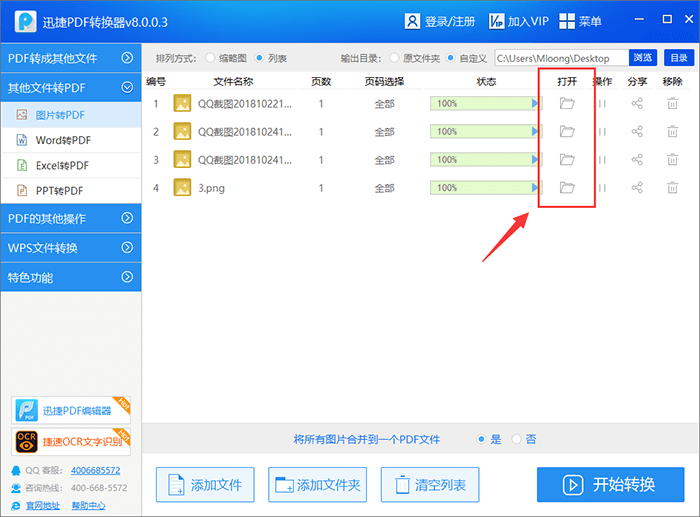This screenshot has height=517, width=700.
Task: Open QQ客服 number 4006685572 link
Action: [96, 470]
